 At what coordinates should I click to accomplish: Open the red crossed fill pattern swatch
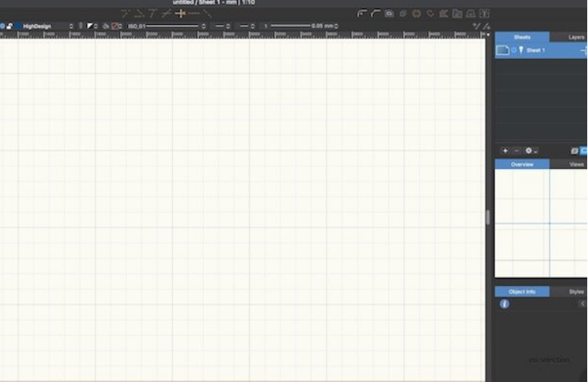point(116,26)
